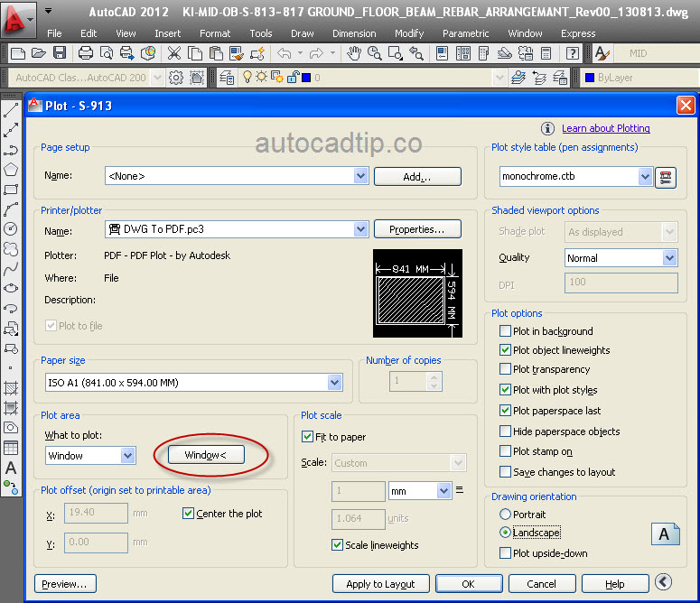Click the Properties... button
This screenshot has width=700, height=603.
coord(417,229)
